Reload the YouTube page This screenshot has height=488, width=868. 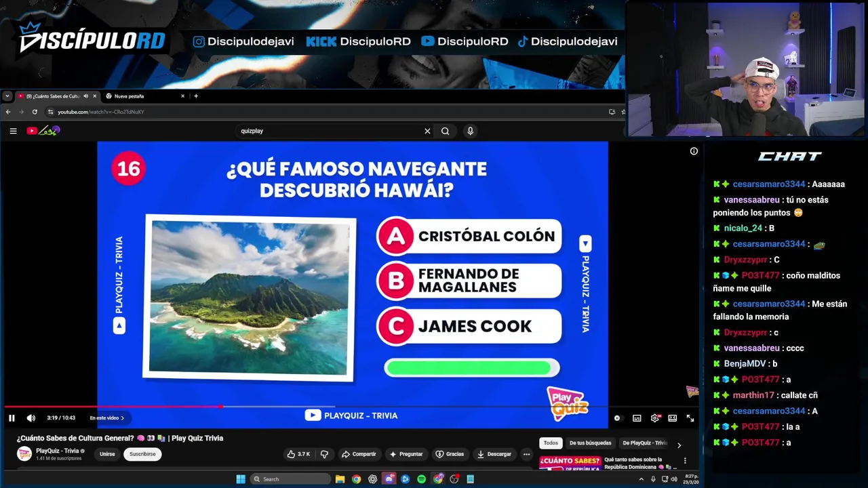click(x=35, y=112)
